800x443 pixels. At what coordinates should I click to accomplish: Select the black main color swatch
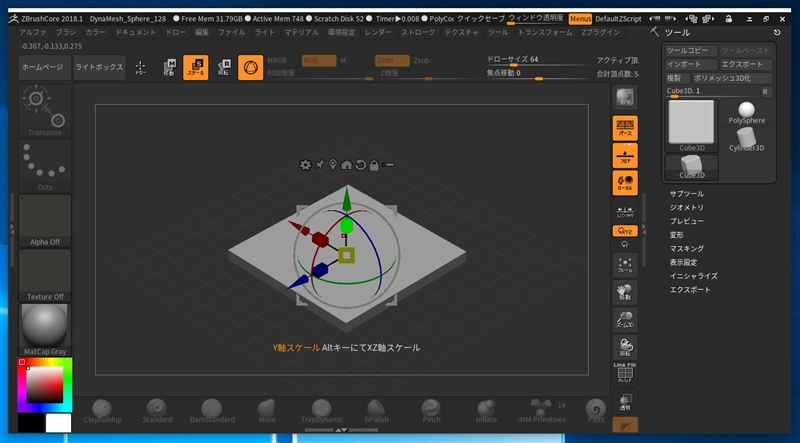pos(31,424)
